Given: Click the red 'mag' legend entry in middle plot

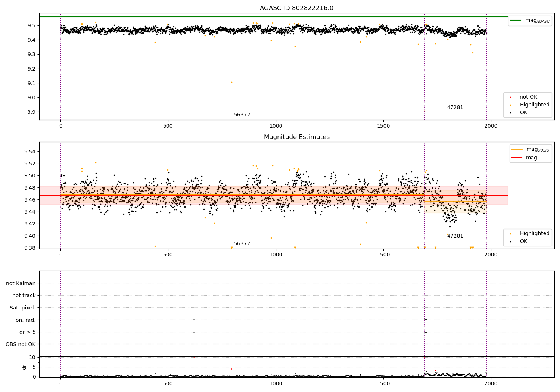Looking at the screenshot, I should tap(531, 158).
